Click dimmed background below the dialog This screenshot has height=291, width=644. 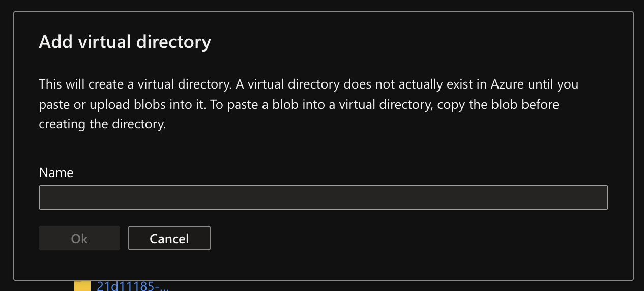[x=356, y=286]
